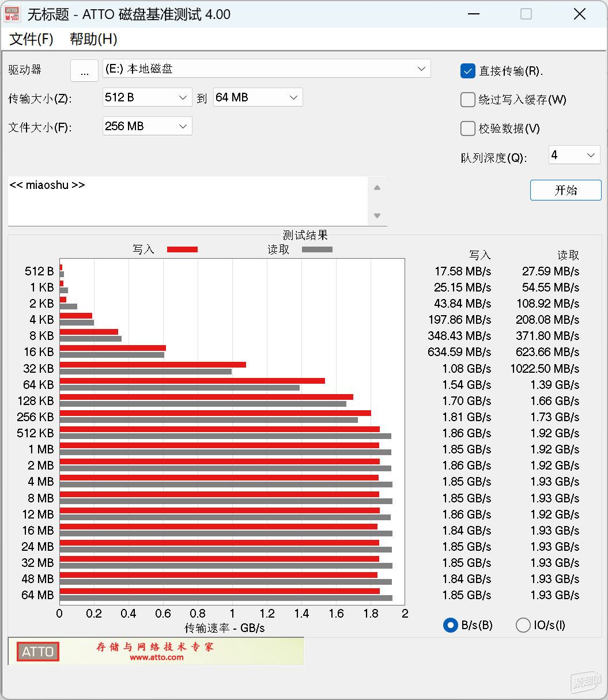Click the 驱动器 label
This screenshot has height=700, width=608.
coord(25,70)
